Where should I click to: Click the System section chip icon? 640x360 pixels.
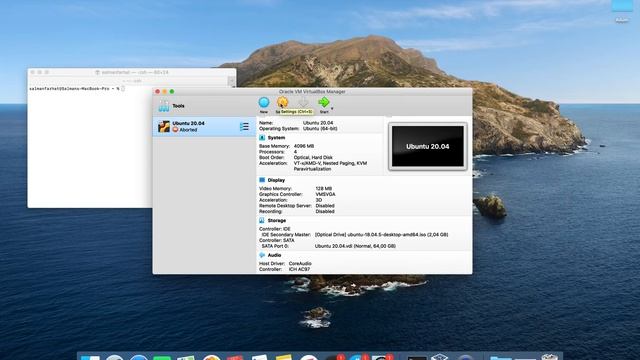pos(262,138)
